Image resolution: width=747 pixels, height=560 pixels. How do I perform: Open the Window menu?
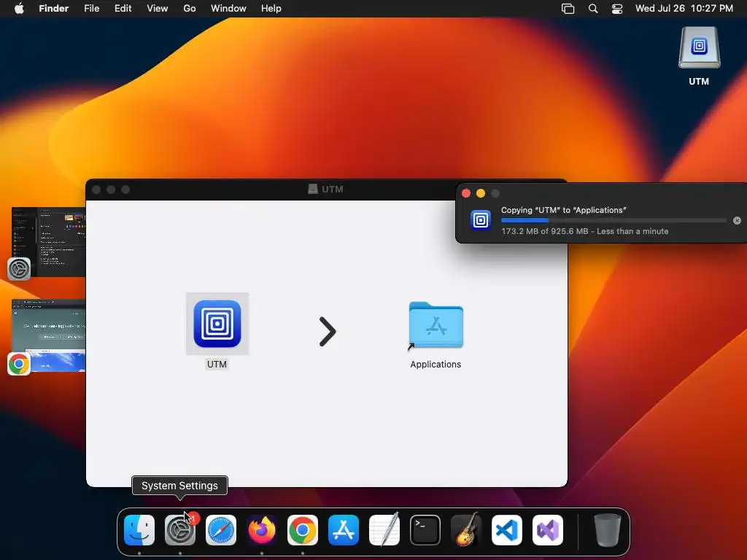click(x=228, y=9)
